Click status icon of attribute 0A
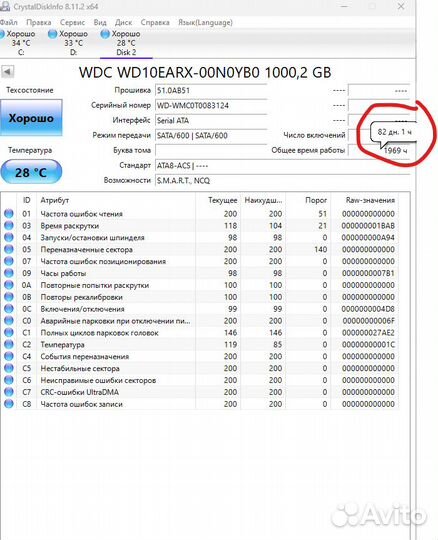 9,285
